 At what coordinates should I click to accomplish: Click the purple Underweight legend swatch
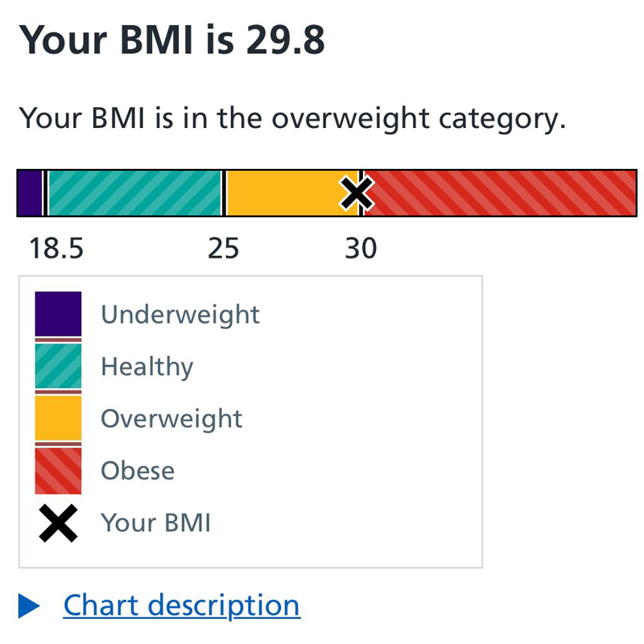point(58,314)
